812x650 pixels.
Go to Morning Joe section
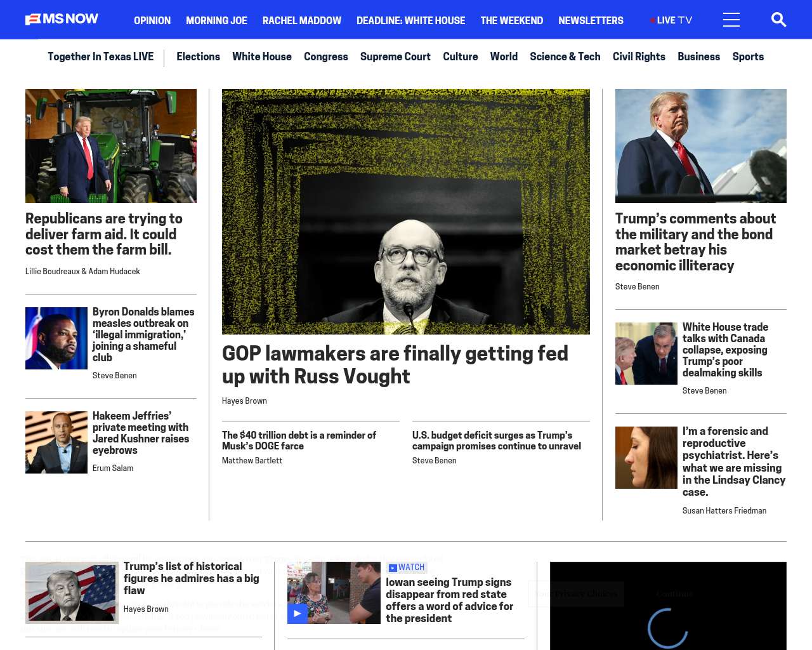click(x=216, y=20)
